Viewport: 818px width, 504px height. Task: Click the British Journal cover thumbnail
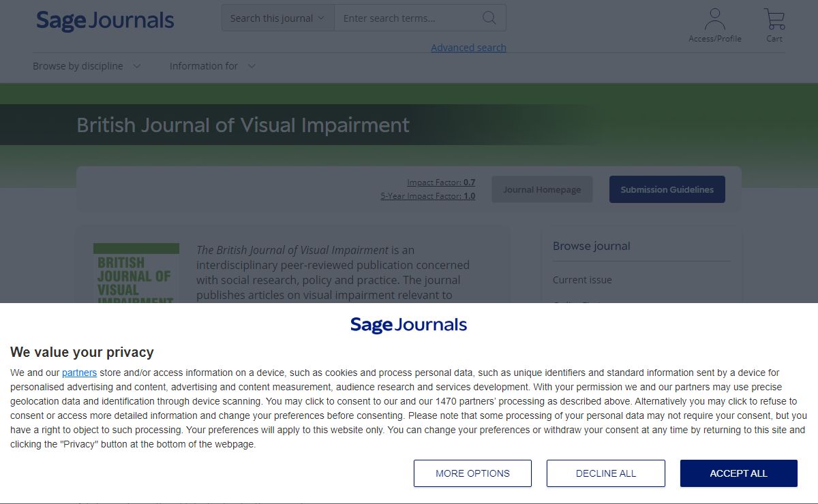tap(136, 273)
